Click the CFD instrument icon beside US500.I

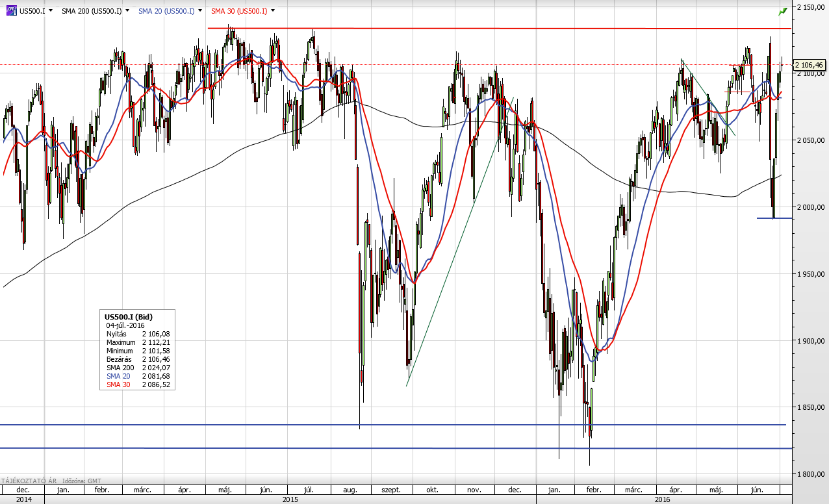point(11,10)
